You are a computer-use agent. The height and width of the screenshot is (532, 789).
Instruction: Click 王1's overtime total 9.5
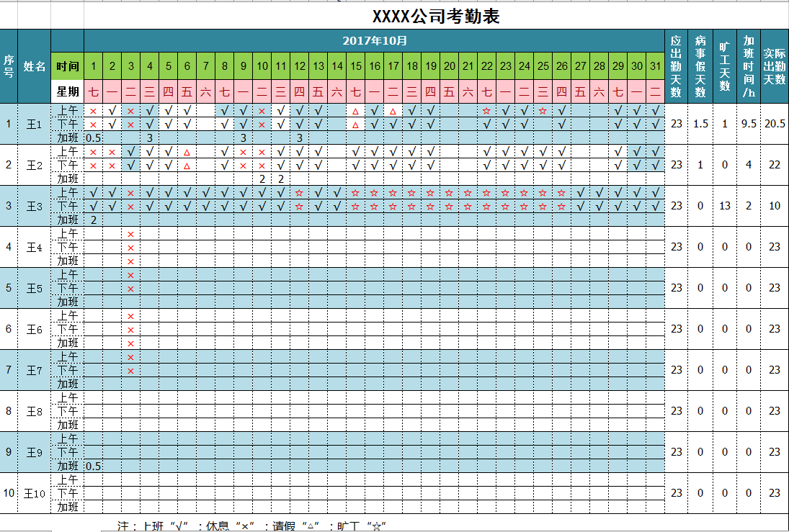click(x=749, y=124)
